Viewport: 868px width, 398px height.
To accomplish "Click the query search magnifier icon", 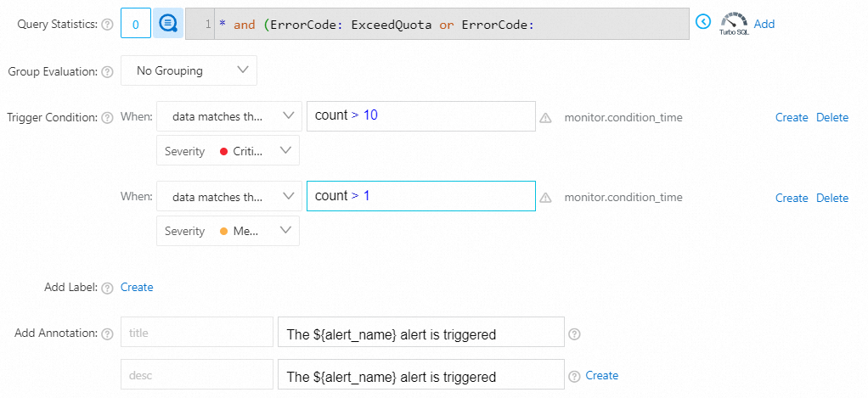I will coord(167,25).
